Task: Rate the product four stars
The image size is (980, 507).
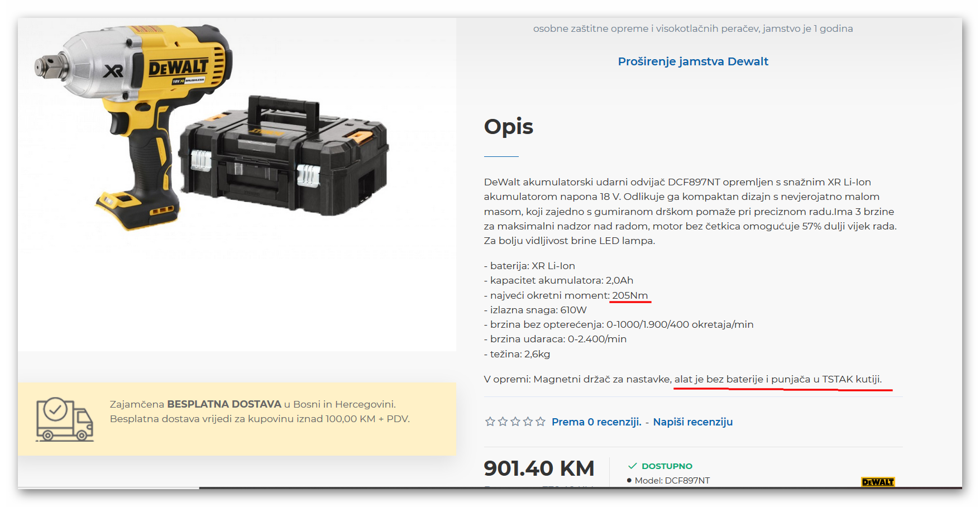Action: click(528, 422)
